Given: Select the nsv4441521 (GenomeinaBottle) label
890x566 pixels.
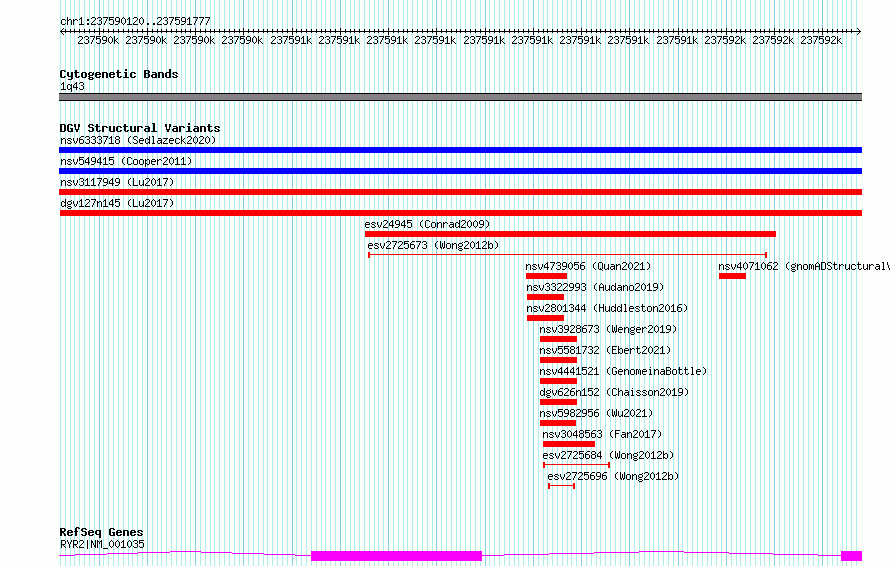Looking at the screenshot, I should pos(623,371).
